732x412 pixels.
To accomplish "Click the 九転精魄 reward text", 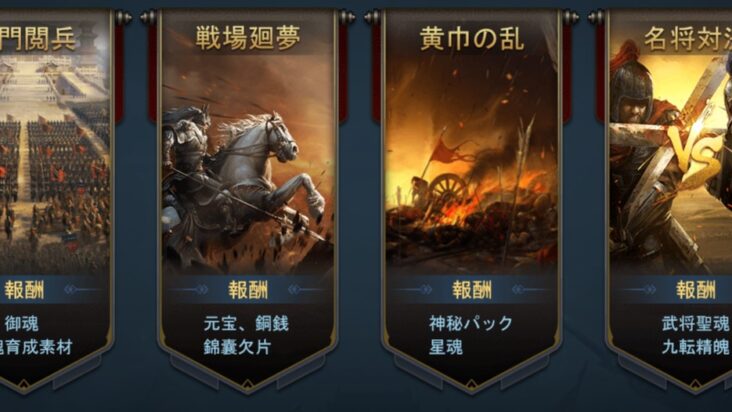I will click(x=696, y=347).
